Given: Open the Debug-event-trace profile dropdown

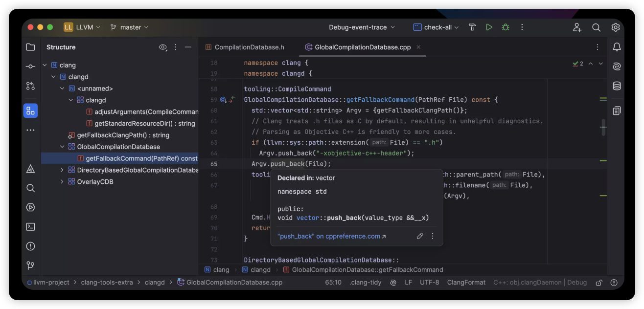Looking at the screenshot, I should (362, 27).
